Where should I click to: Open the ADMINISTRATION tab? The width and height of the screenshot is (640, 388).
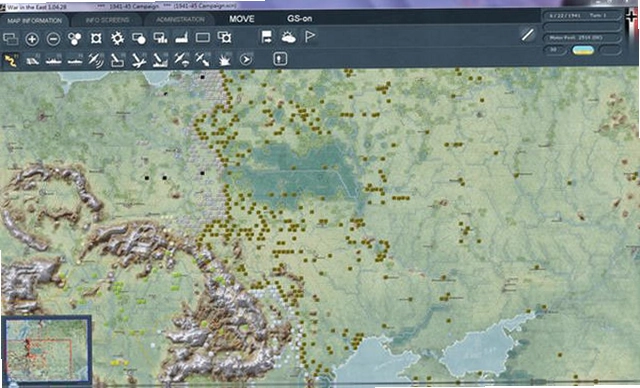point(180,19)
